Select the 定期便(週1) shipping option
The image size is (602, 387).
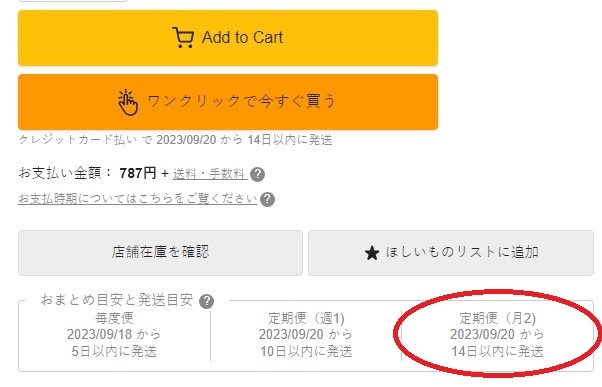tap(306, 334)
